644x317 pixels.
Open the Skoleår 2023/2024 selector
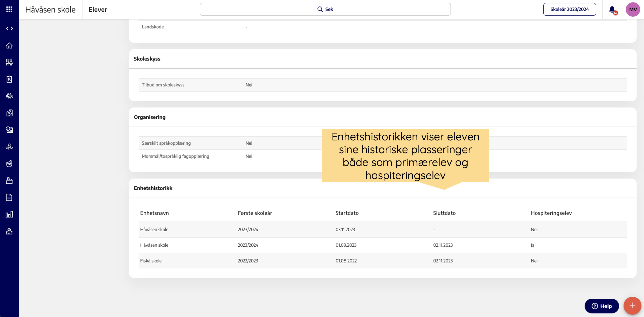(x=570, y=9)
